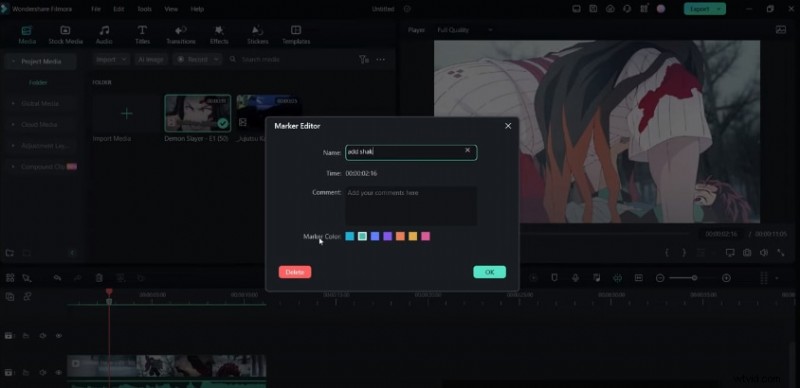This screenshot has height=388, width=800.
Task: Open the File menu
Action: coord(96,9)
